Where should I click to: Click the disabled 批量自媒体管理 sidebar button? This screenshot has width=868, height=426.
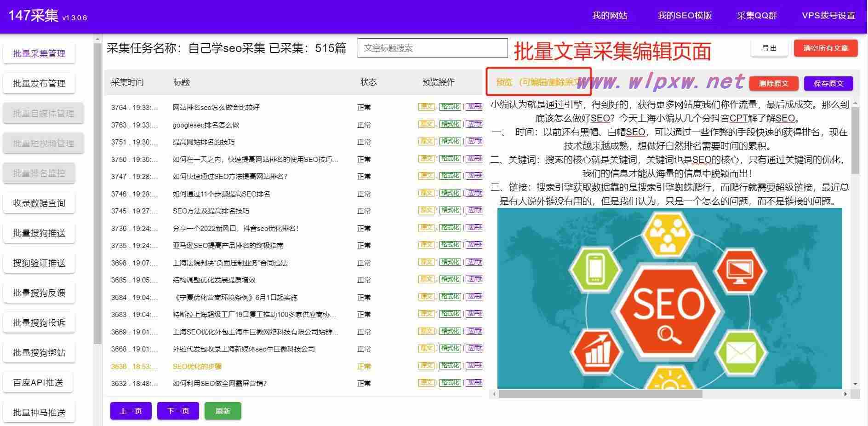[43, 113]
